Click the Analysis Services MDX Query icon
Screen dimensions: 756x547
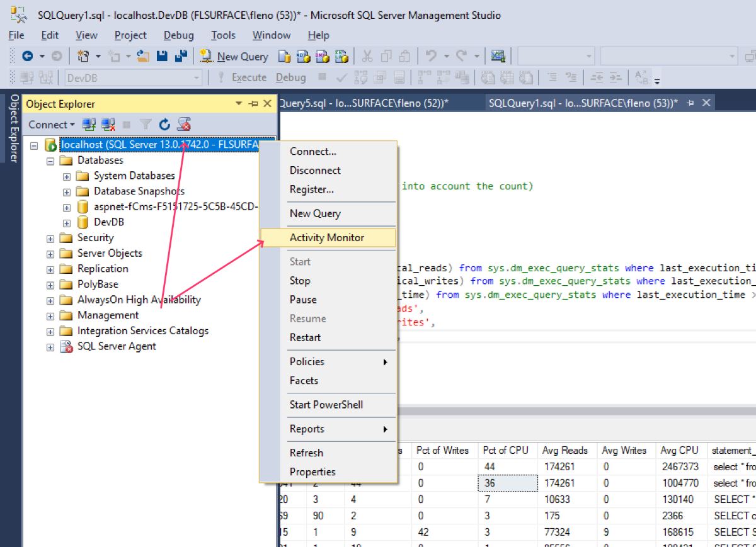click(304, 56)
